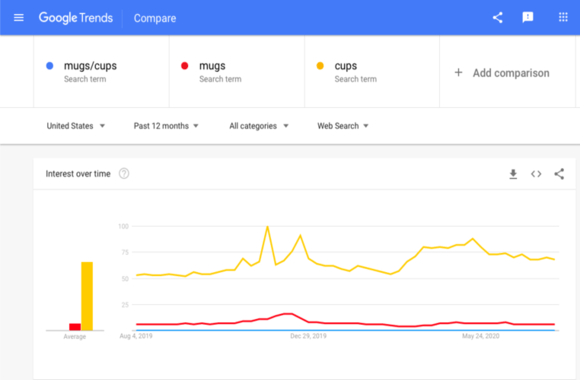The height and width of the screenshot is (380, 580).
Task: Open the Web Search type dropdown
Action: [343, 126]
